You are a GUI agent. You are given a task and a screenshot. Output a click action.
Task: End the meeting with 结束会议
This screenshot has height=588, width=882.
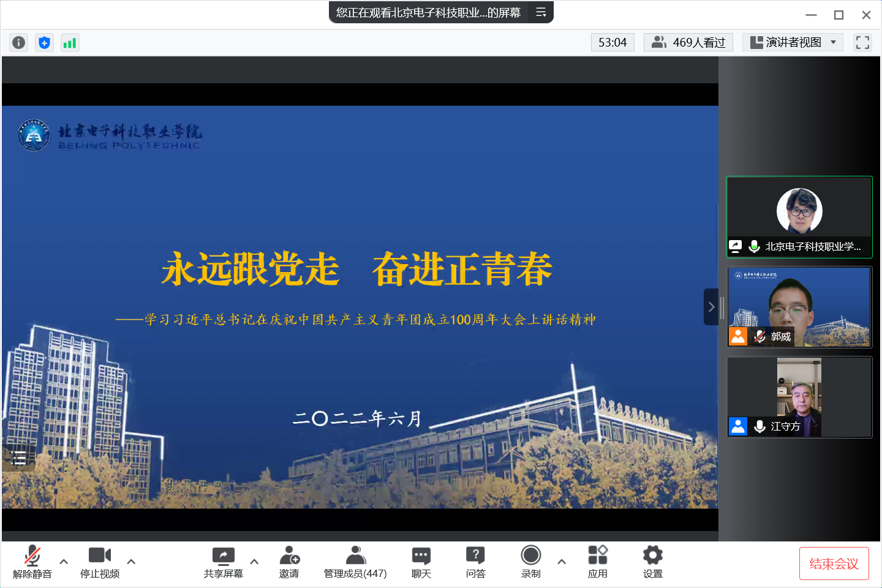(834, 563)
